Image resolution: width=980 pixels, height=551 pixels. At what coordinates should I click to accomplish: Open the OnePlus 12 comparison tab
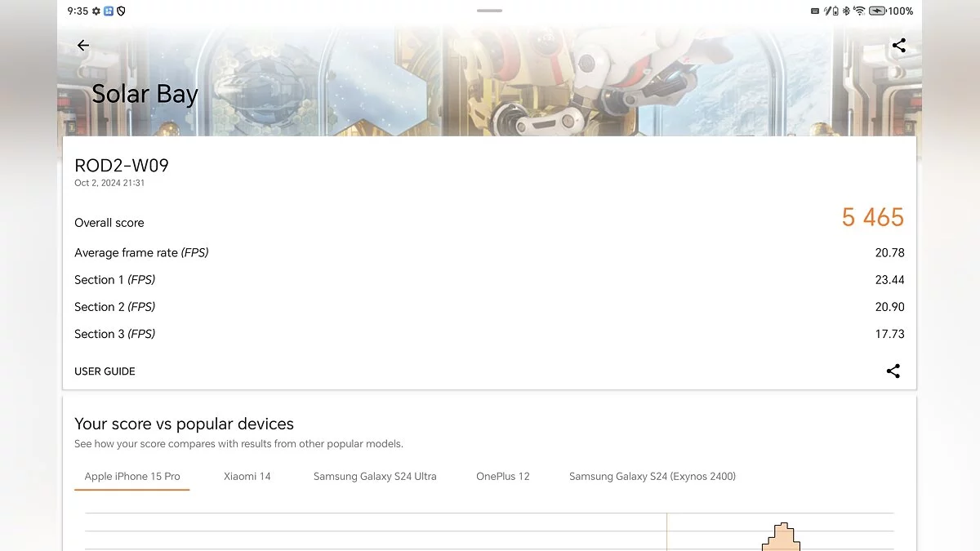tap(502, 477)
